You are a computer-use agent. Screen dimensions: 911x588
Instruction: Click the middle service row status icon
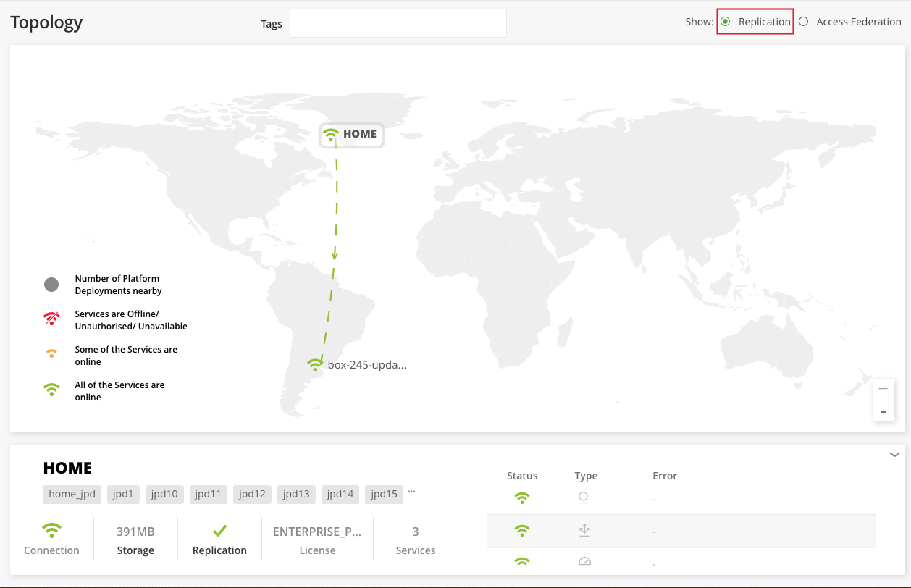point(521,531)
